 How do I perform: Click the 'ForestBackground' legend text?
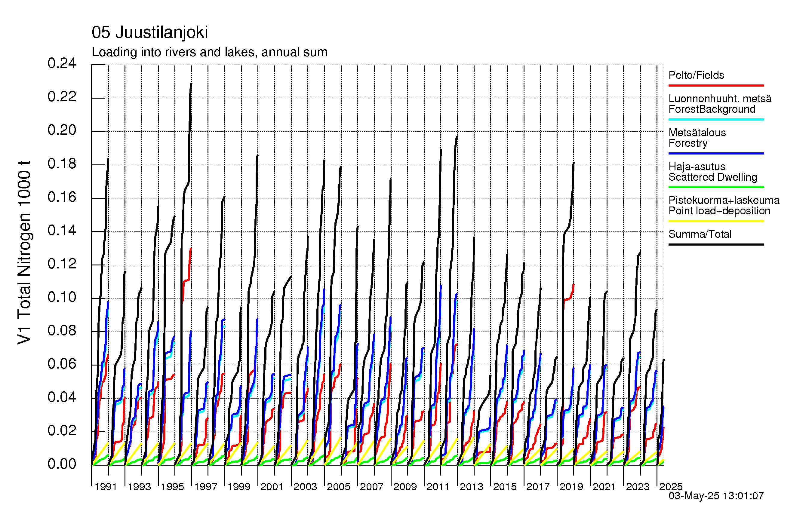tap(712, 109)
